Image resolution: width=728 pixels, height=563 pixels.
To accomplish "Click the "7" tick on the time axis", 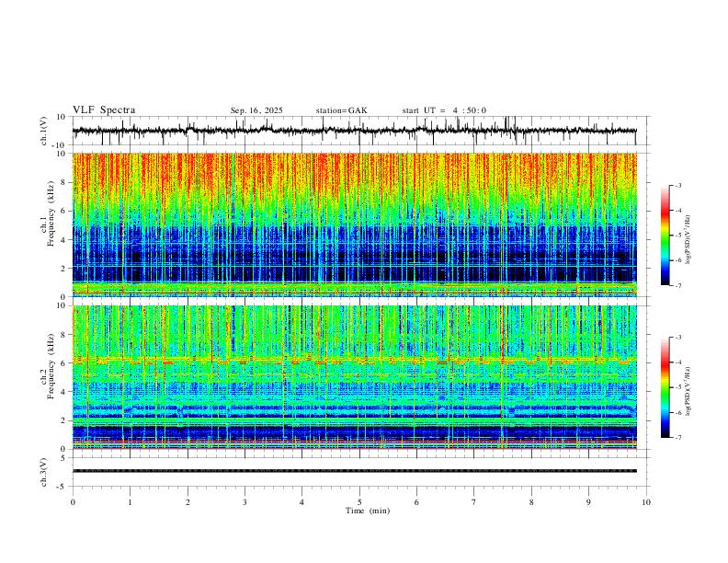I will (474, 502).
